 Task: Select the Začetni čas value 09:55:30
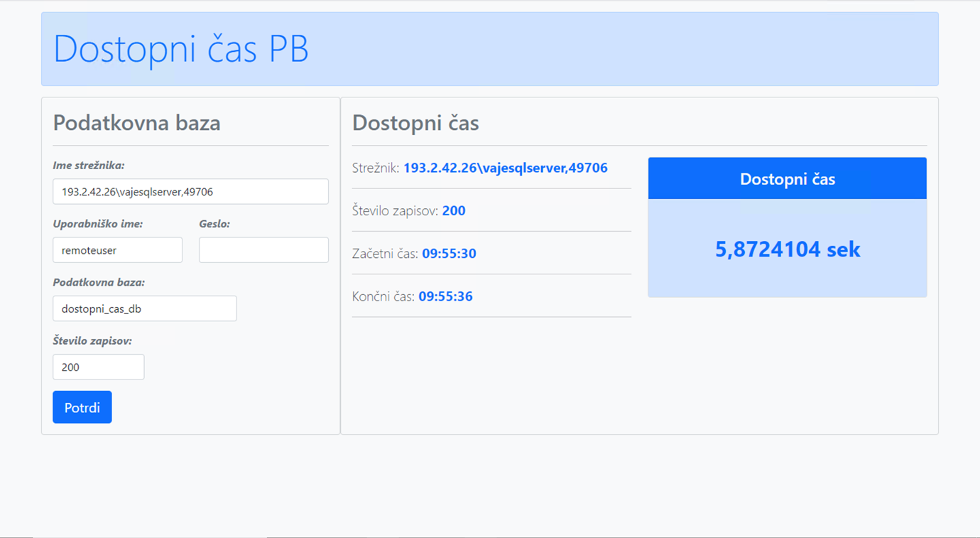449,254
